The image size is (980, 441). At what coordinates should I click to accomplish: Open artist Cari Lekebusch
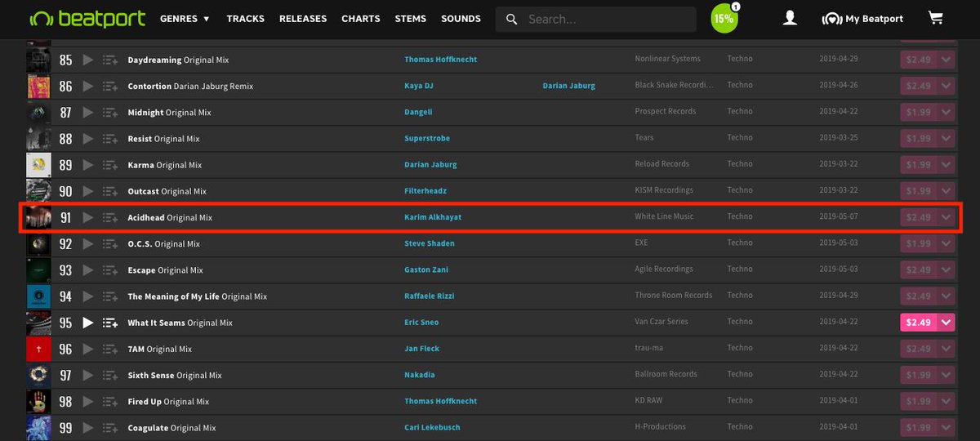[433, 428]
